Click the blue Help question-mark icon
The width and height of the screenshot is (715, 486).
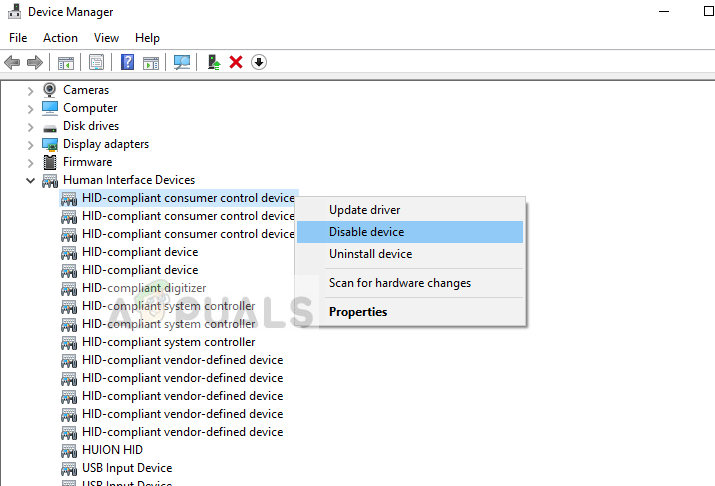coord(127,62)
